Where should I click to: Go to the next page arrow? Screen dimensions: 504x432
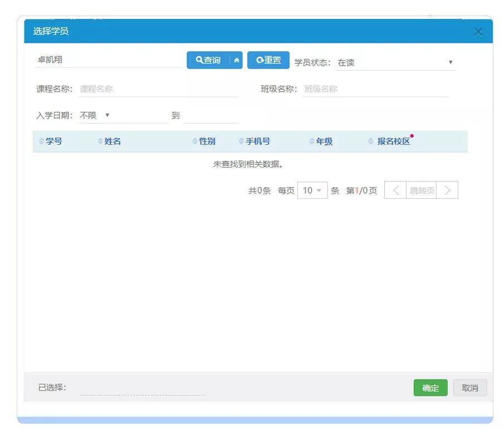[447, 190]
